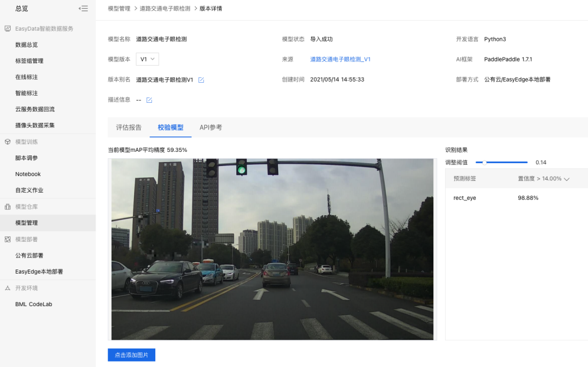Open the 道路交通电子眼检测_V1 source link

coord(340,59)
